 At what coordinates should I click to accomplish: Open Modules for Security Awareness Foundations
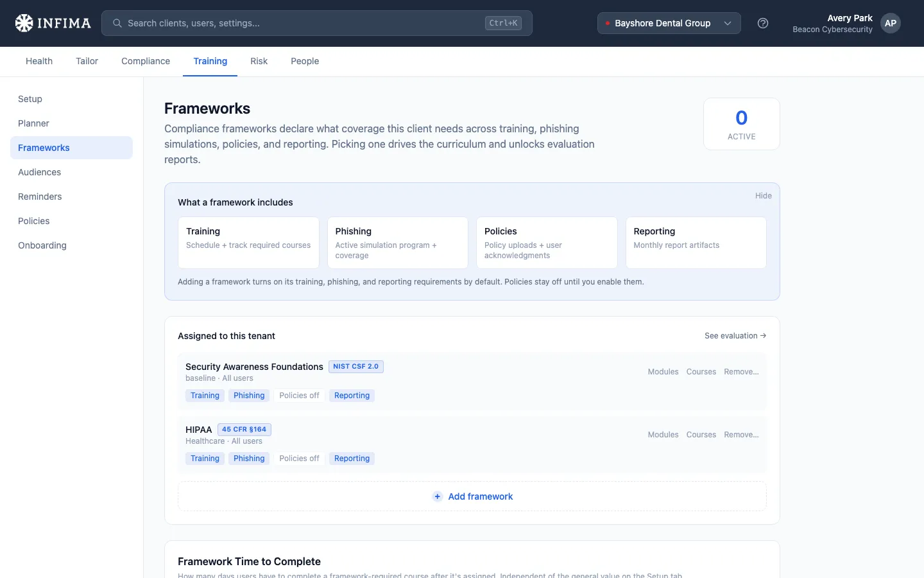click(663, 372)
